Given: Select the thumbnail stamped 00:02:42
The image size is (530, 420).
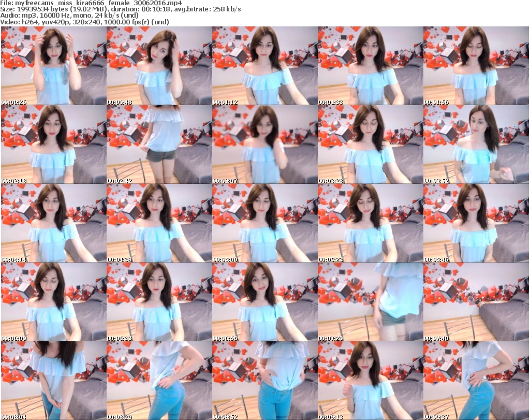Looking at the screenshot, I should click(159, 144).
